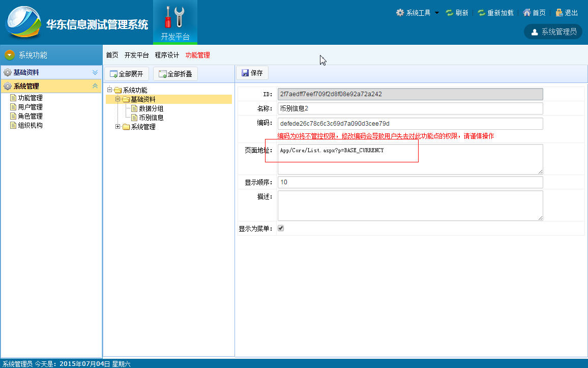Viewport: 588px width, 368px height.
Task: Go to 首页 via house icon
Action: coord(527,13)
